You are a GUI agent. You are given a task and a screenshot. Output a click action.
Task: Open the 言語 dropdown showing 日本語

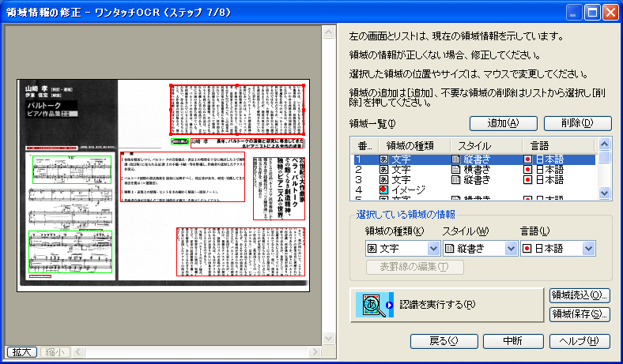click(588, 249)
